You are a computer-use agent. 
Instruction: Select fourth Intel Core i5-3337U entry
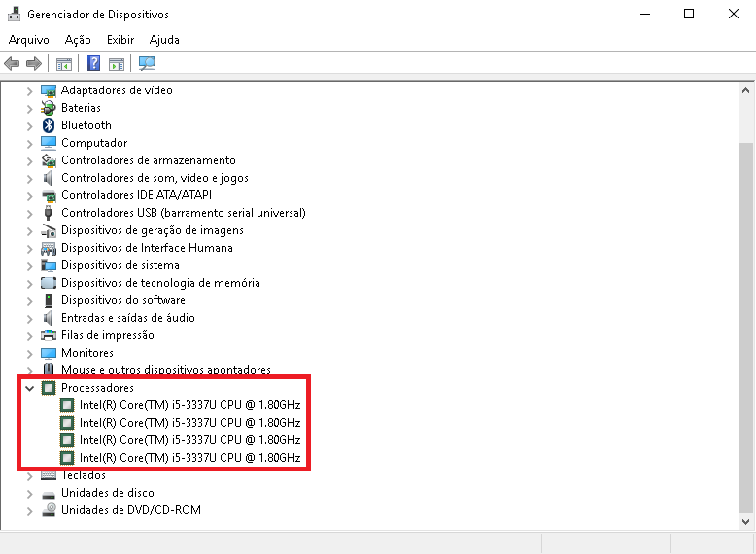(x=189, y=458)
